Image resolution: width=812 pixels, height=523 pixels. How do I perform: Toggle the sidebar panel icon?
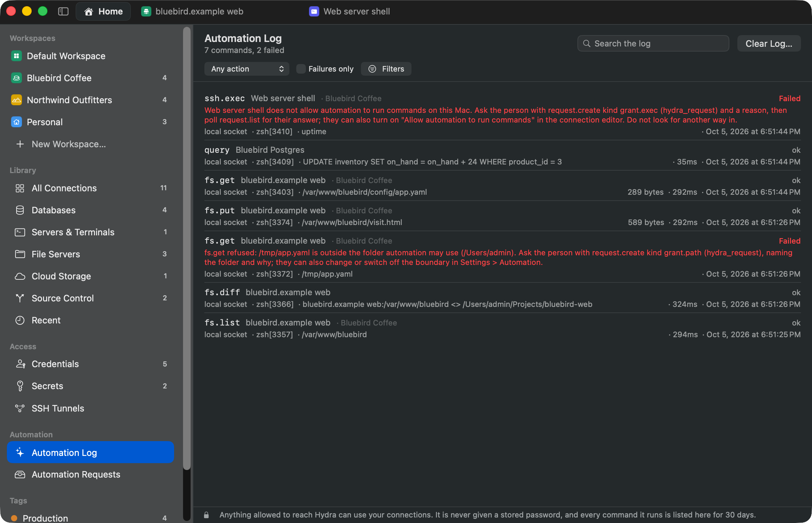[x=63, y=11]
